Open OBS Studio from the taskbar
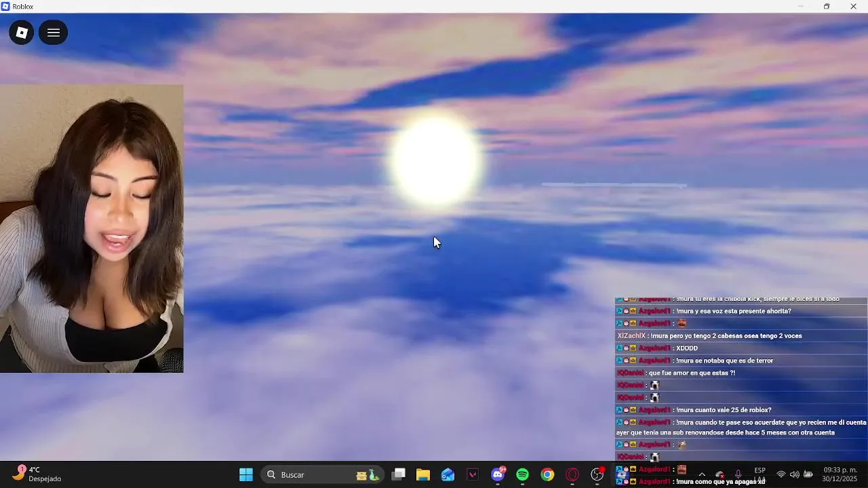 click(x=597, y=474)
